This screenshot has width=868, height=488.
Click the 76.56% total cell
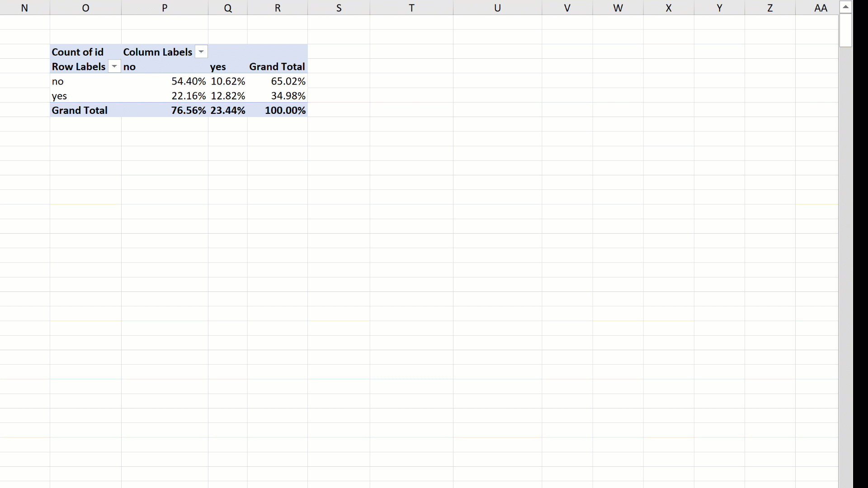pos(188,110)
